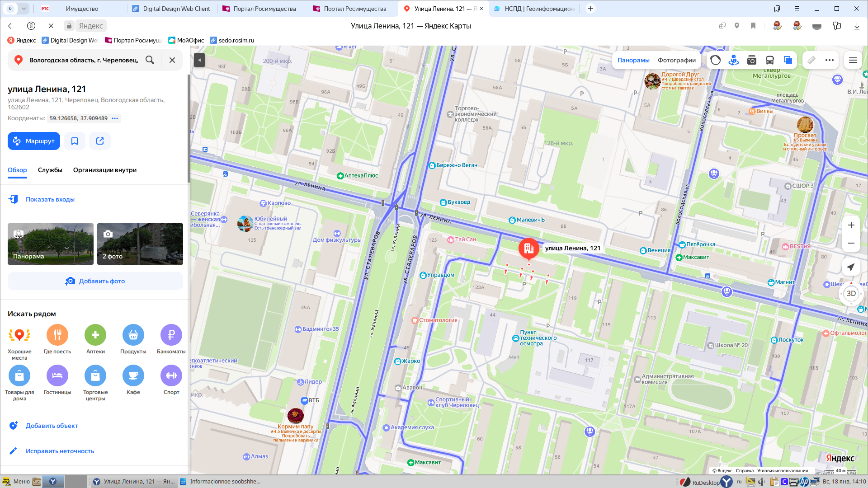Switch to the Службы tab

pyautogui.click(x=50, y=170)
